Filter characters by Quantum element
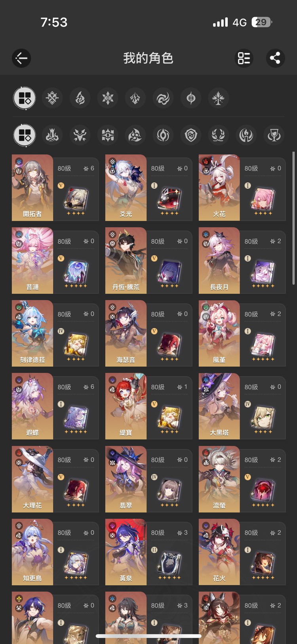The image size is (297, 644). (190, 98)
